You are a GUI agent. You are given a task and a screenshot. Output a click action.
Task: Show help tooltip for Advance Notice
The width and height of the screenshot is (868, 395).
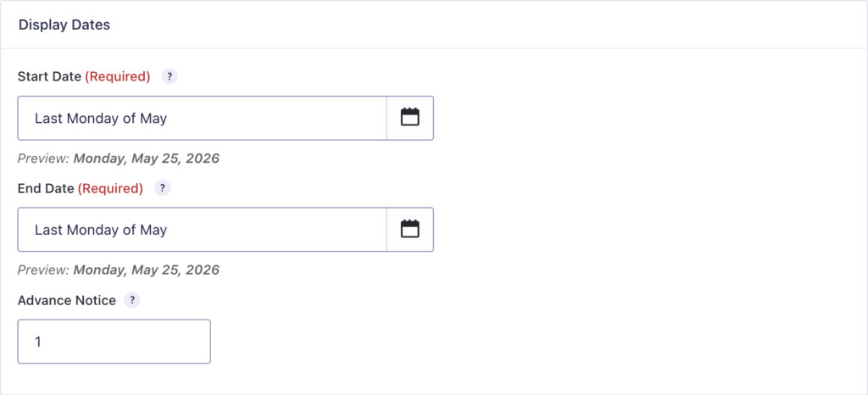132,300
